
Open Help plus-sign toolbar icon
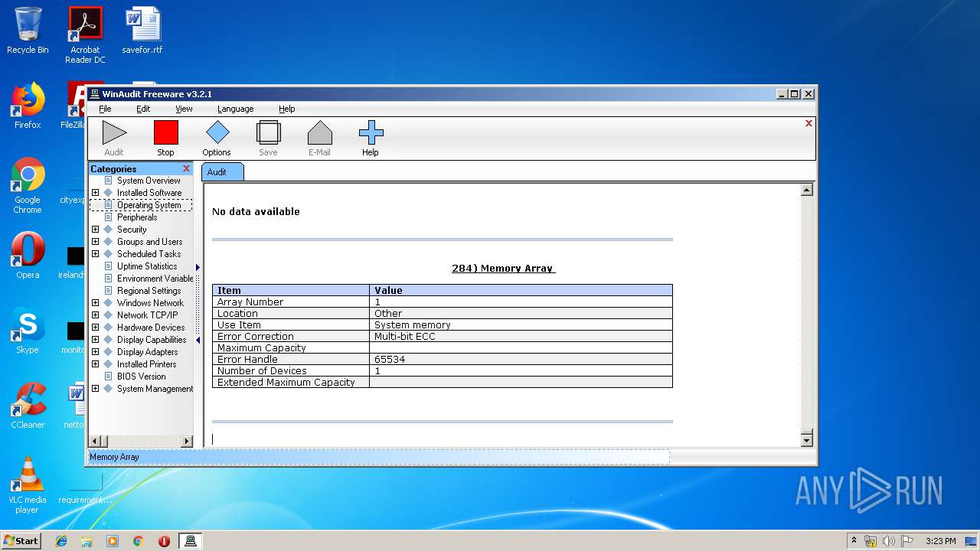pos(371,133)
